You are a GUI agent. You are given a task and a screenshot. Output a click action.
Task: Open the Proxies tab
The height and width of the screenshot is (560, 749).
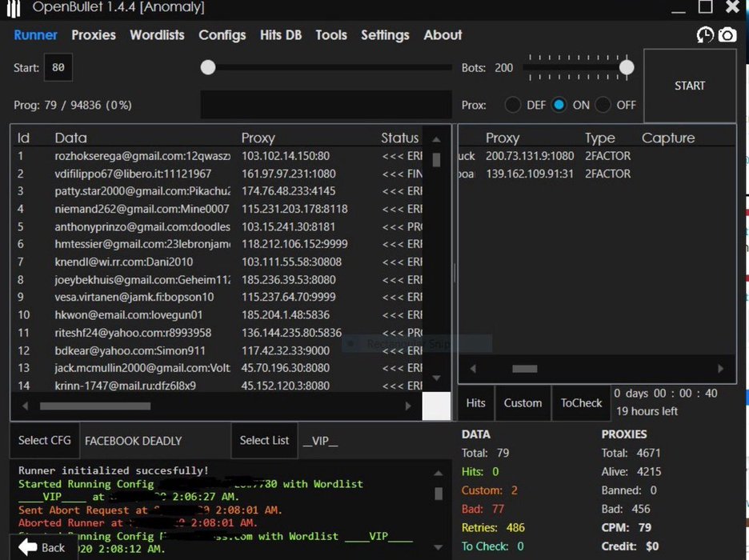(x=94, y=35)
